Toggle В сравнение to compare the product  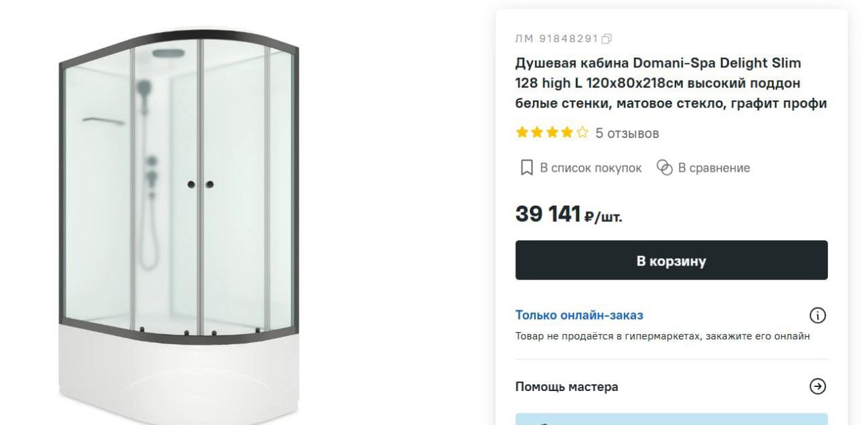[x=714, y=168]
